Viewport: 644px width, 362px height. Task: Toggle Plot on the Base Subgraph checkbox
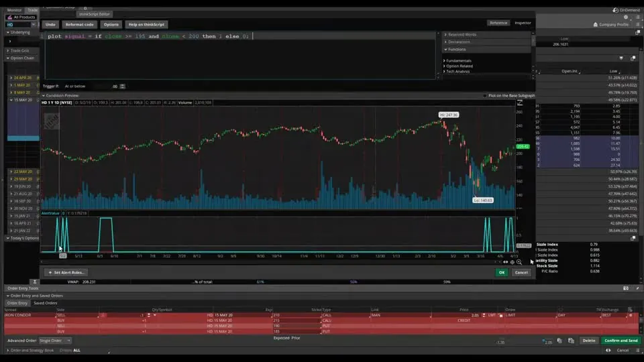click(484, 96)
